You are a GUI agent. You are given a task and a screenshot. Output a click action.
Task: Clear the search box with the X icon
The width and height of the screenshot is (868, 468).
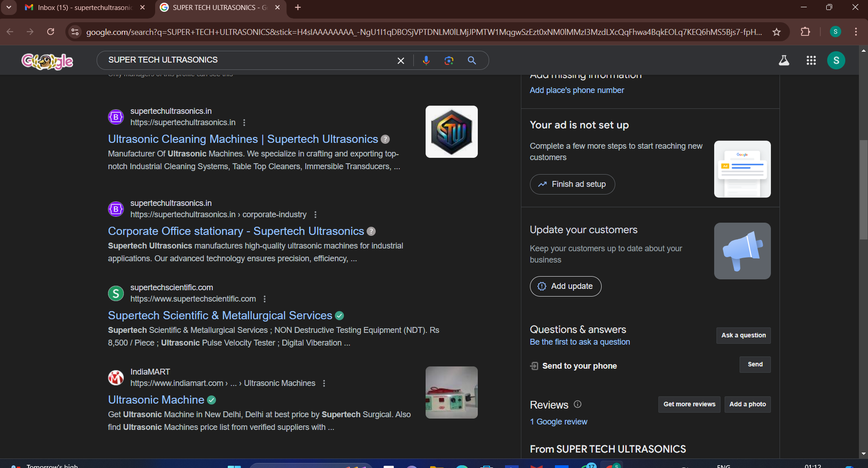pyautogui.click(x=401, y=60)
